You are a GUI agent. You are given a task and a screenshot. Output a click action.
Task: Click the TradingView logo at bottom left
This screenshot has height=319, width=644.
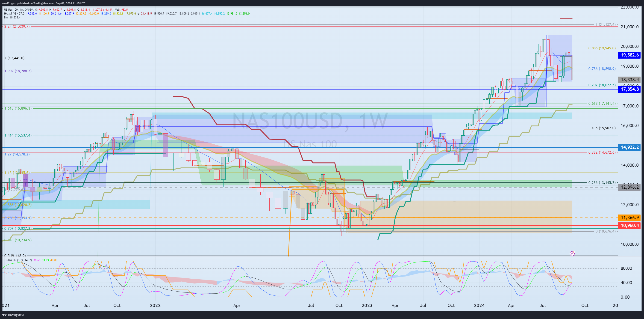tap(13, 315)
